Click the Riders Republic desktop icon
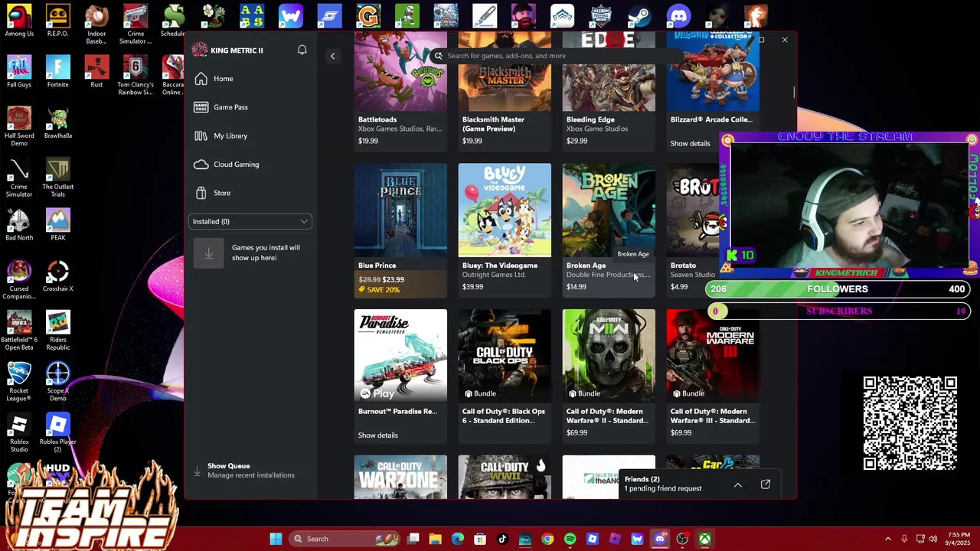 58,331
